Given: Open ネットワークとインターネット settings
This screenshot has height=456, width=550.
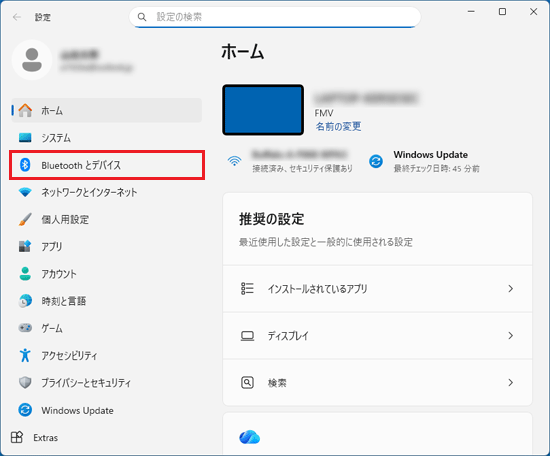Looking at the screenshot, I should click(x=107, y=192).
